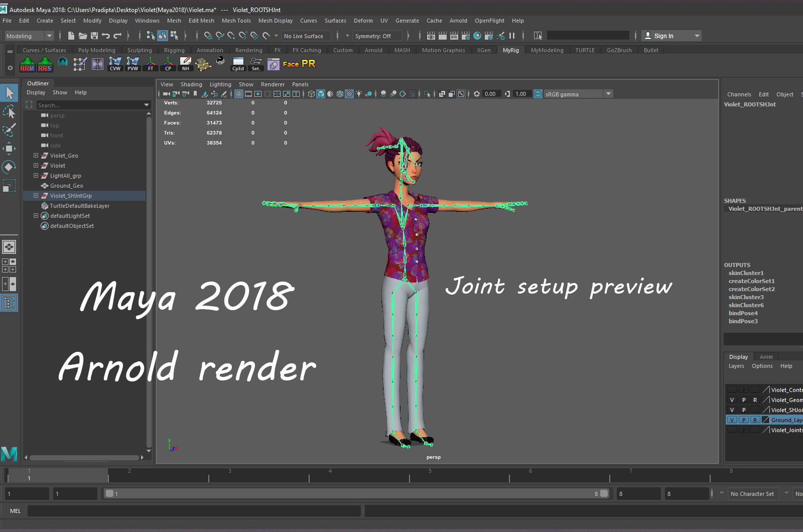
Task: Click the Channels menu in Channel Box
Action: click(x=739, y=94)
